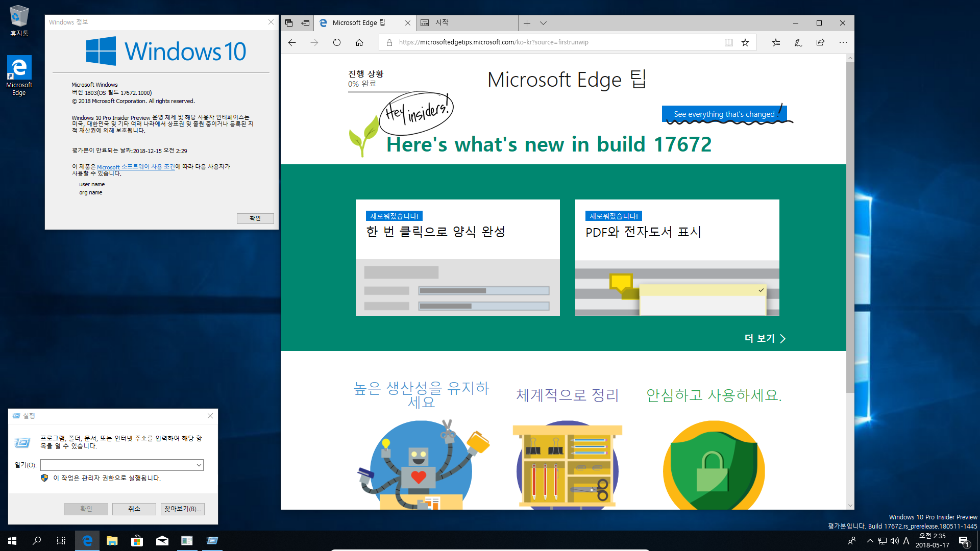Click 찾아보기(B)... in Run dialog
The image size is (980, 551).
pos(183,509)
